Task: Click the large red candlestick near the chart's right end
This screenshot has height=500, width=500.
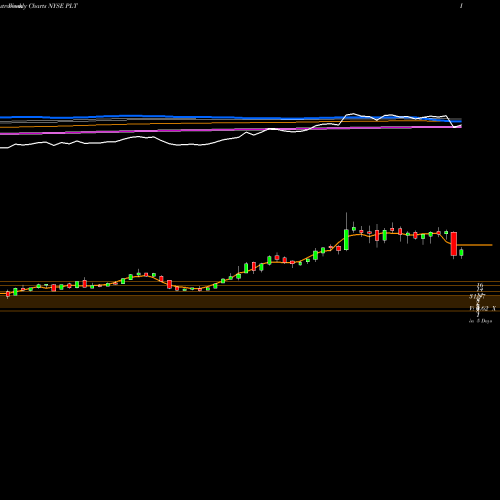Action: [454, 245]
